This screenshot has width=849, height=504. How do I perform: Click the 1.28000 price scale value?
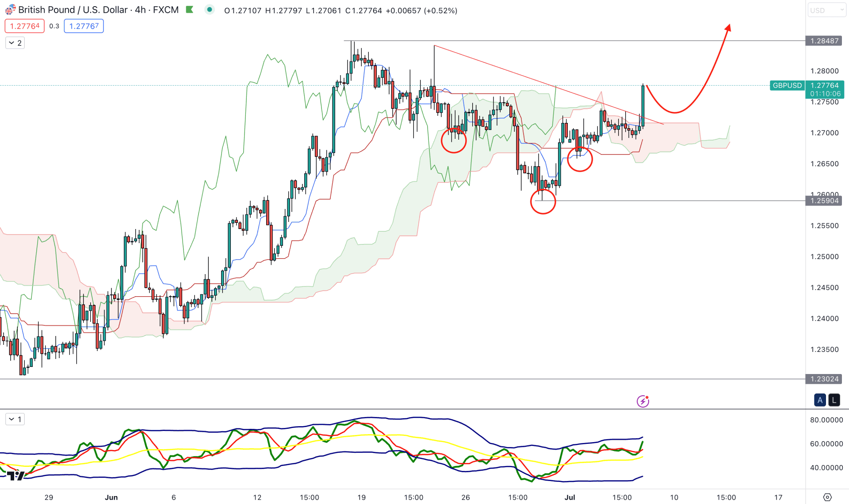coord(824,71)
